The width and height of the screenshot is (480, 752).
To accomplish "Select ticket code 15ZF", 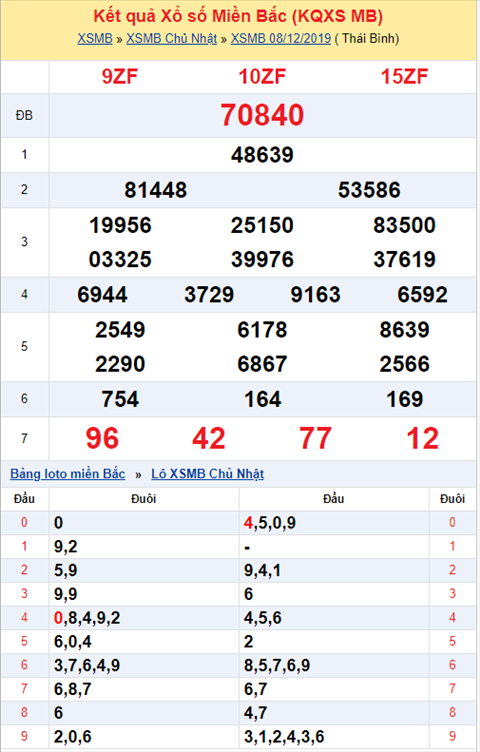I will tap(404, 77).
